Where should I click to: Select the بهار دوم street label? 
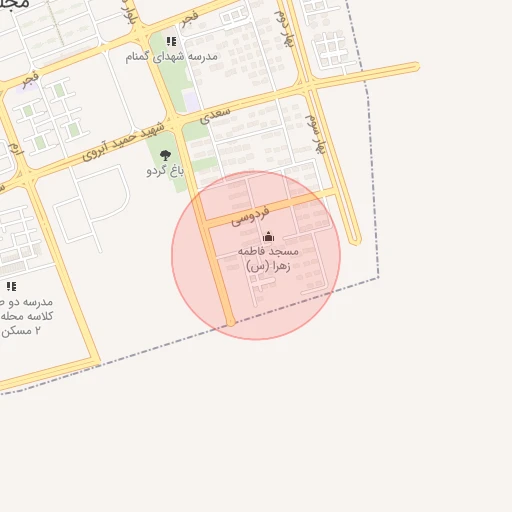click(284, 29)
